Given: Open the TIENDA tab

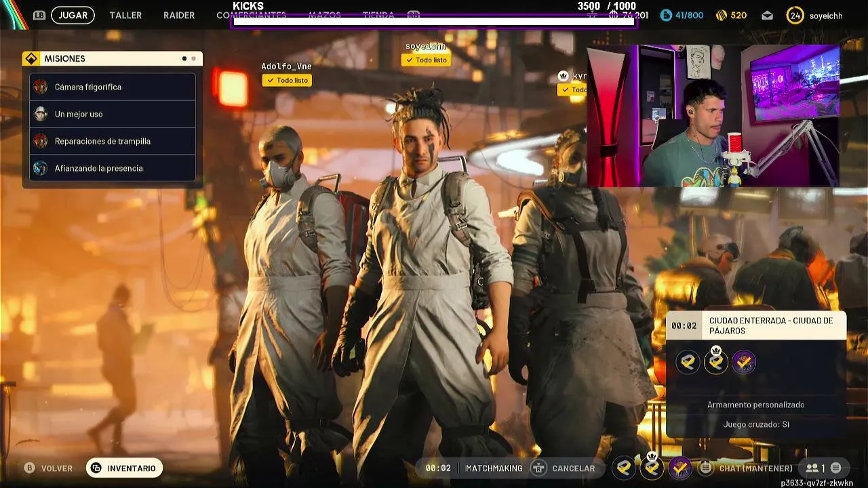Looking at the screenshot, I should click(x=378, y=15).
